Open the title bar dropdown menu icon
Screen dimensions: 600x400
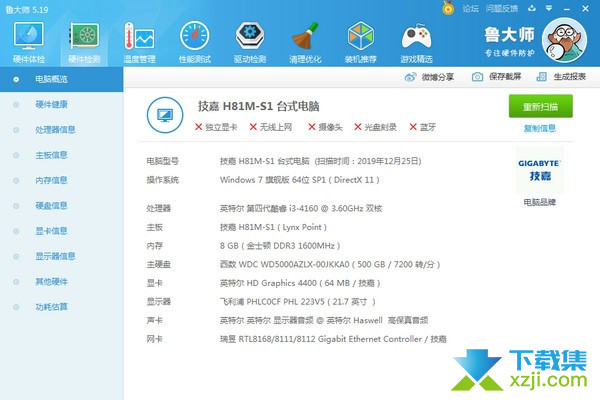pos(549,8)
